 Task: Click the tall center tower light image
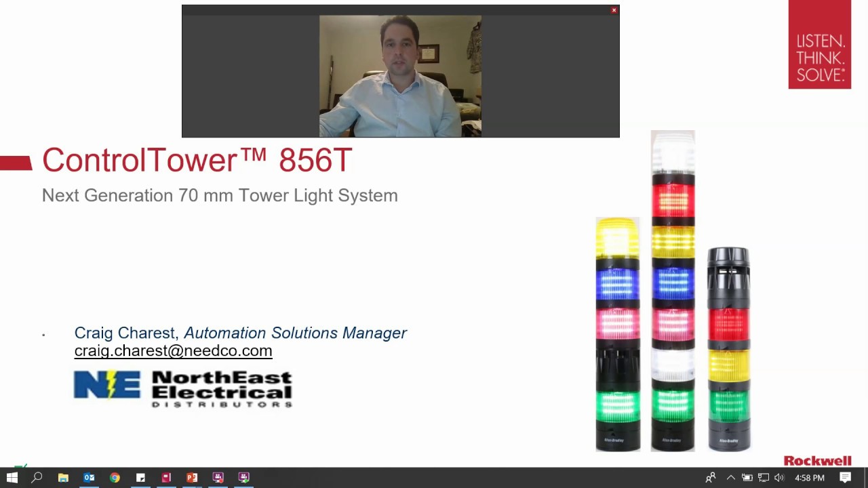(x=673, y=291)
